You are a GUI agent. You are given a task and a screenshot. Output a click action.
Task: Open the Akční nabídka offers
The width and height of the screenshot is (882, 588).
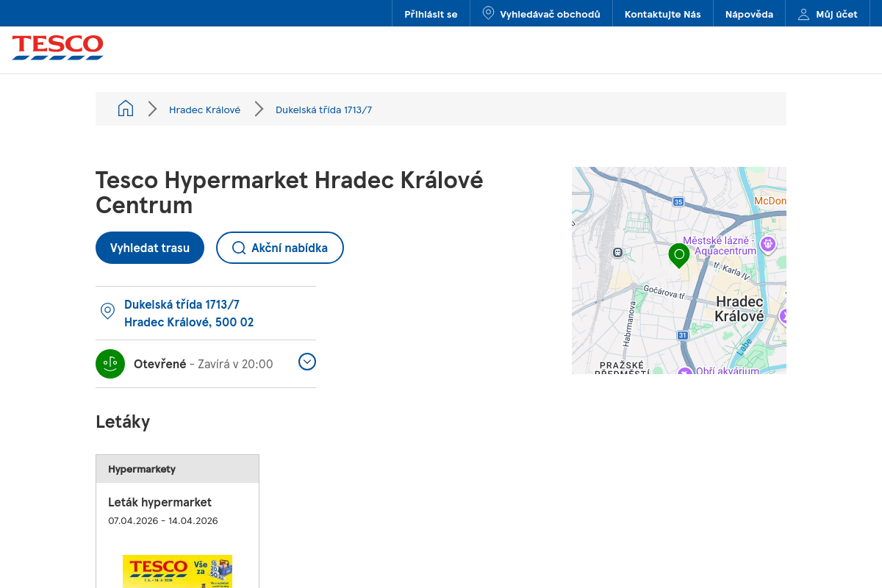tap(280, 248)
